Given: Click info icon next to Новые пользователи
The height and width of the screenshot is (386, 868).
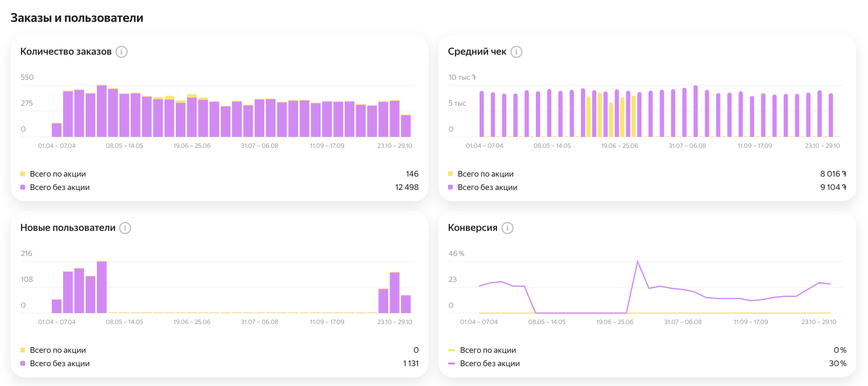Looking at the screenshot, I should (125, 228).
